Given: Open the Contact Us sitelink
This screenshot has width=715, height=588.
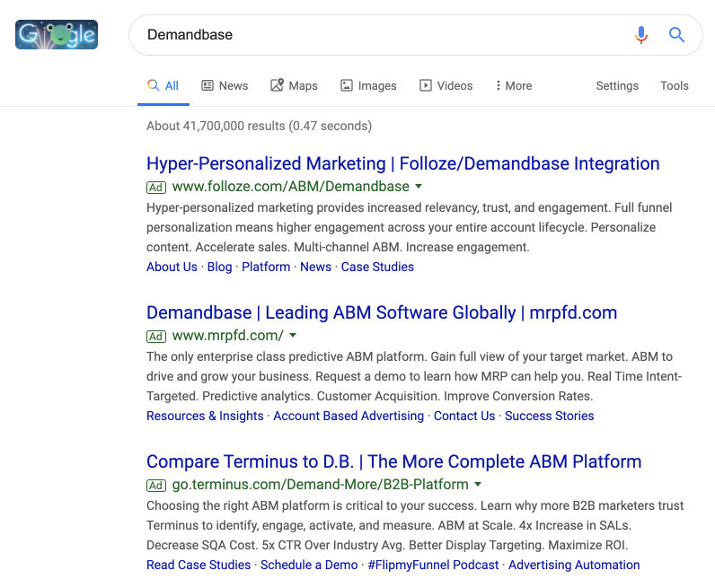Looking at the screenshot, I should pyautogui.click(x=464, y=416).
